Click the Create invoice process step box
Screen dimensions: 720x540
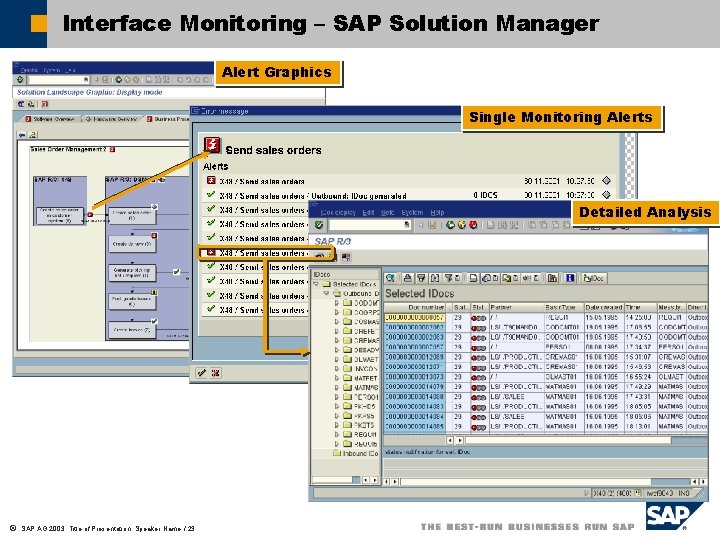[x=132, y=330]
